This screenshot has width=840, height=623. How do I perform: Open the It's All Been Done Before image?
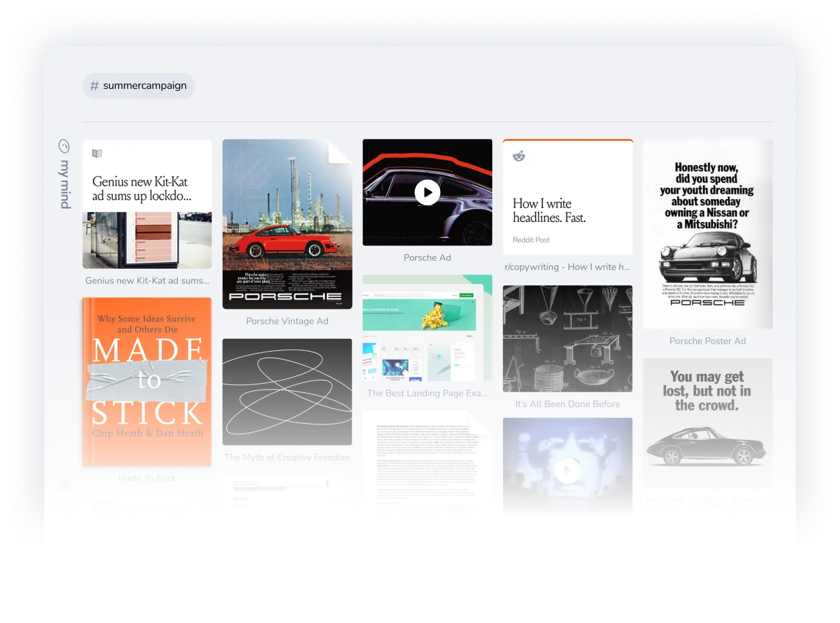pyautogui.click(x=567, y=338)
